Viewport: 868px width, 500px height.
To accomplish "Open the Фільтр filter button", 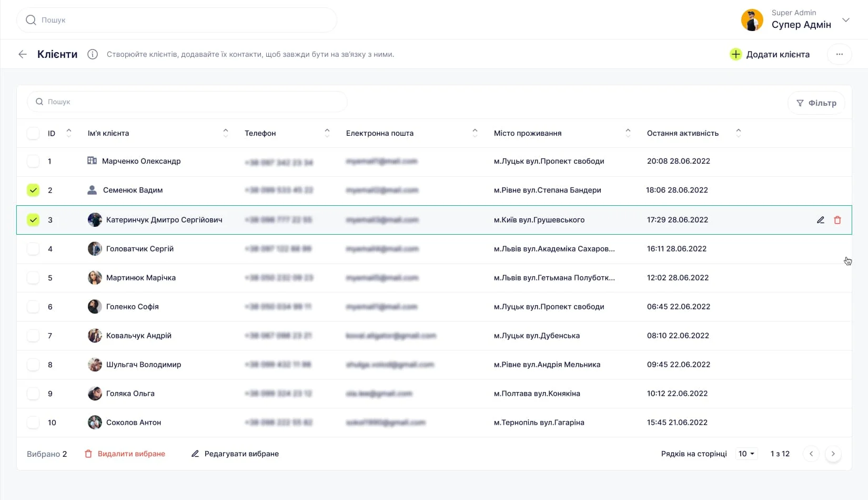I will click(816, 103).
